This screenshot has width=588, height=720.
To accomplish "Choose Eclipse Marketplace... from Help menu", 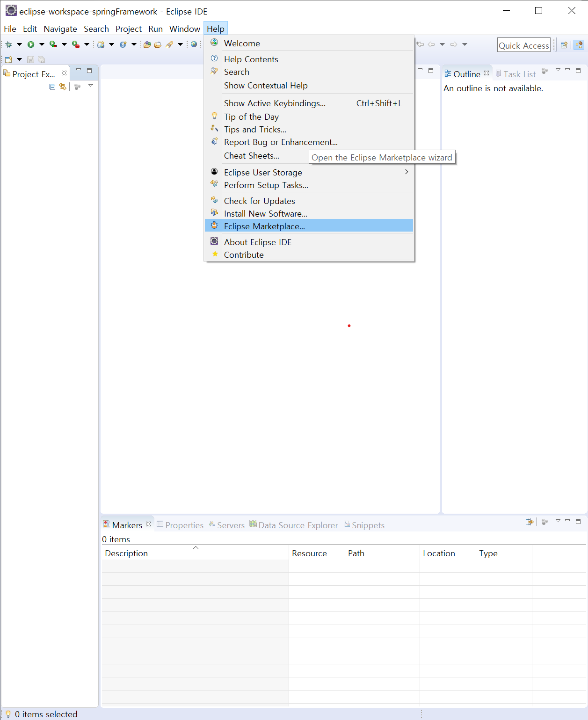I will (309, 226).
